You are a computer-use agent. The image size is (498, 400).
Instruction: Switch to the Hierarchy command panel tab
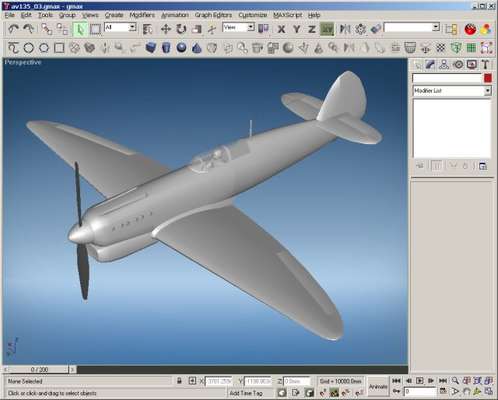(x=444, y=64)
